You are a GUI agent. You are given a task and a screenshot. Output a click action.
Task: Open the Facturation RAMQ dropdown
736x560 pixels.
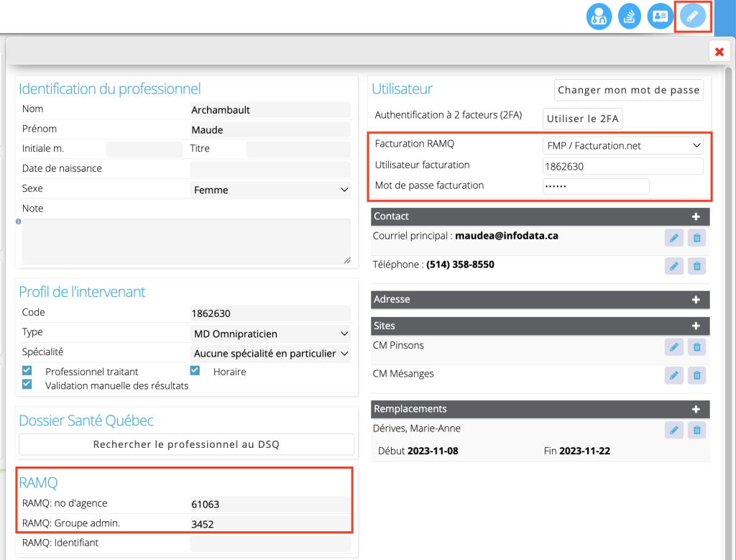[623, 145]
